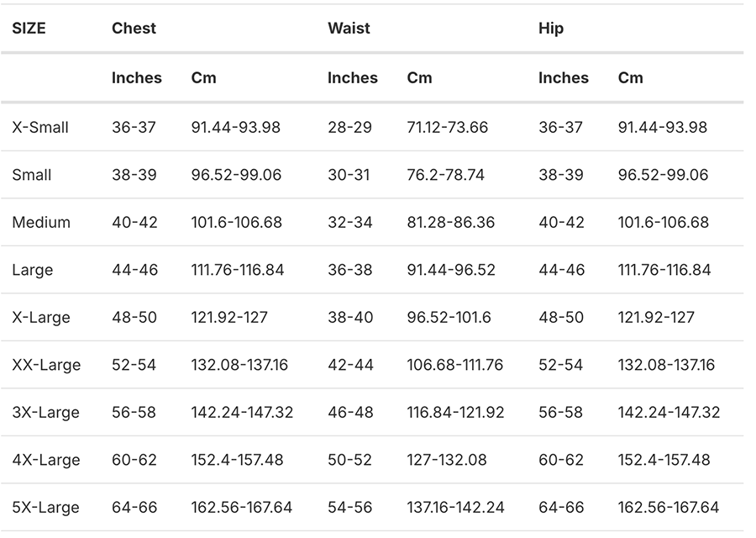Click the Inches subheader under Hip
The image size is (756, 538).
point(563,77)
